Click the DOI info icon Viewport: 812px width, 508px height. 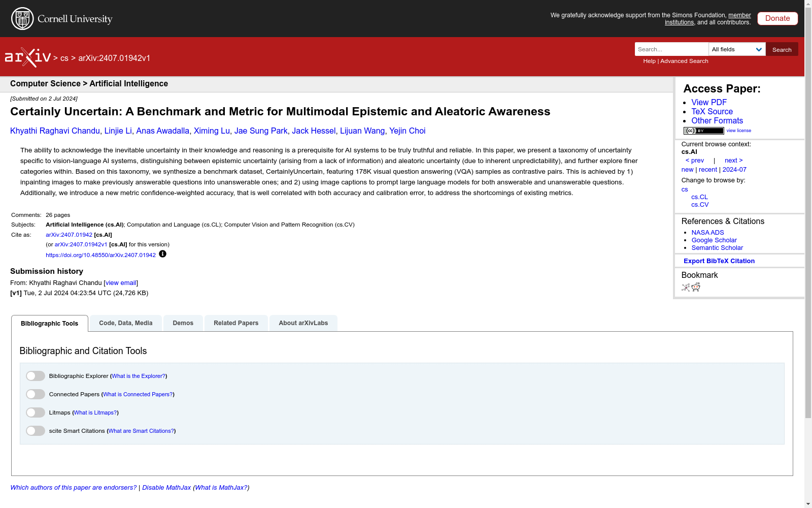[x=162, y=254]
